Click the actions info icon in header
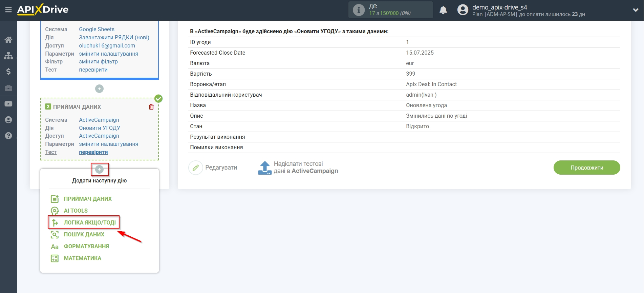 pyautogui.click(x=359, y=10)
